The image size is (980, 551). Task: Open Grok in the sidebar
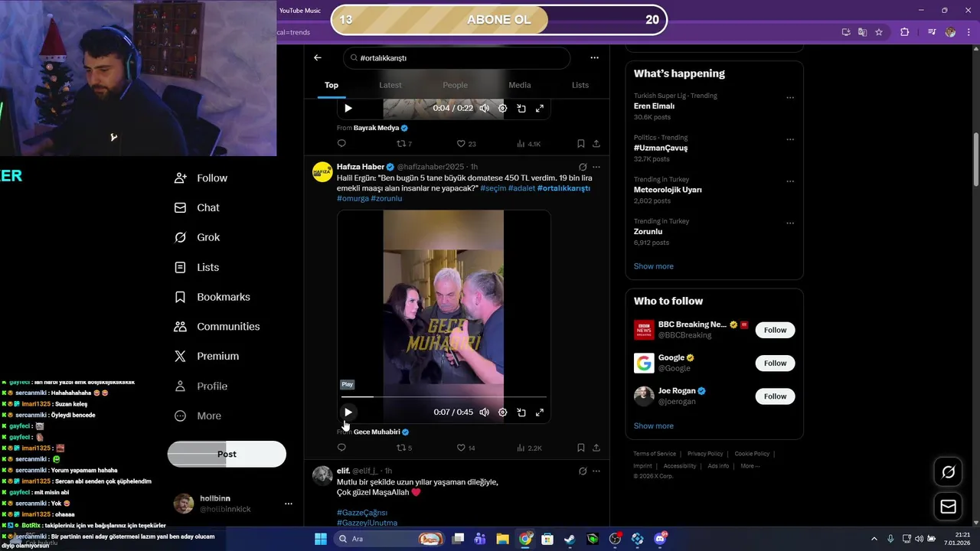click(197, 237)
